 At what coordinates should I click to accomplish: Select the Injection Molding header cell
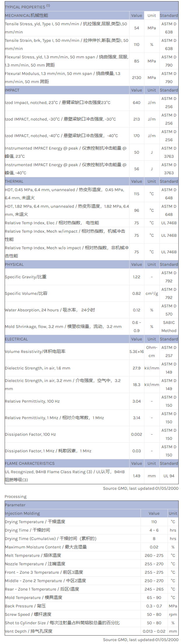point(22,513)
